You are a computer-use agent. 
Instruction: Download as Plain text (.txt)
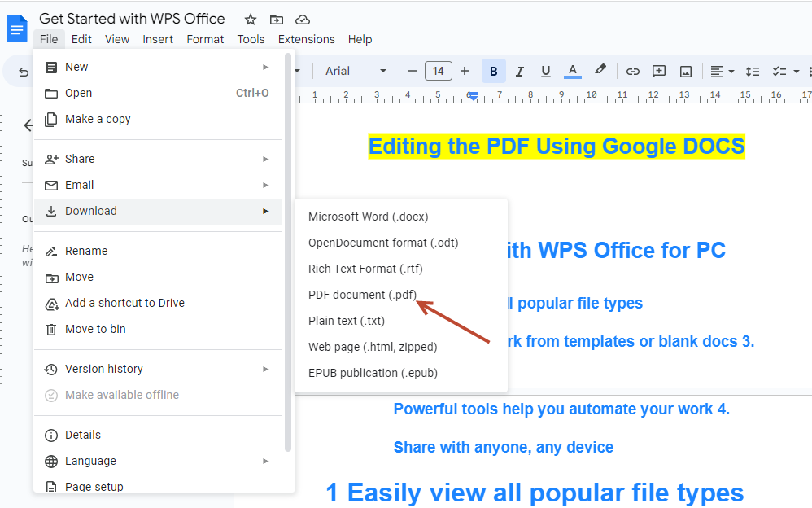point(401,321)
